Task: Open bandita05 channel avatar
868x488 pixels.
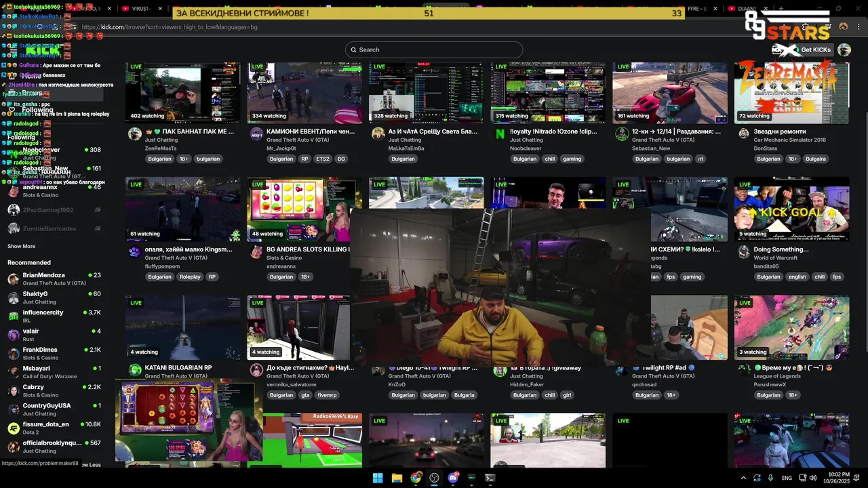Action: tap(744, 252)
